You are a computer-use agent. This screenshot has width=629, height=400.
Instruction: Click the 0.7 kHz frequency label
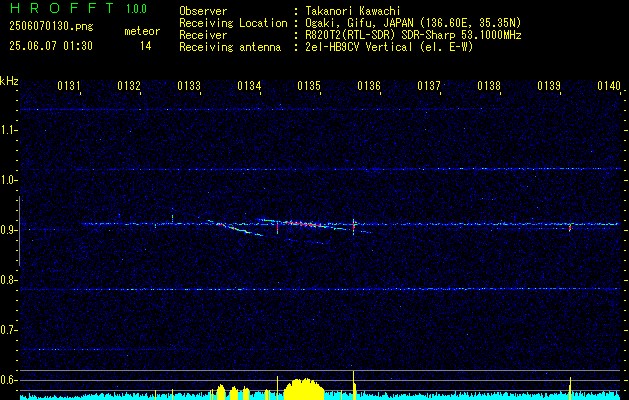pyautogui.click(x=7, y=330)
